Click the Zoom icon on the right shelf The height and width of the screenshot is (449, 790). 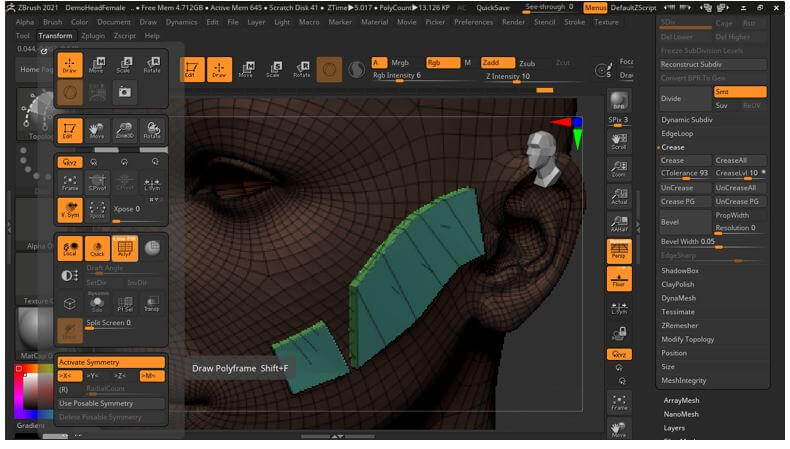[619, 169]
